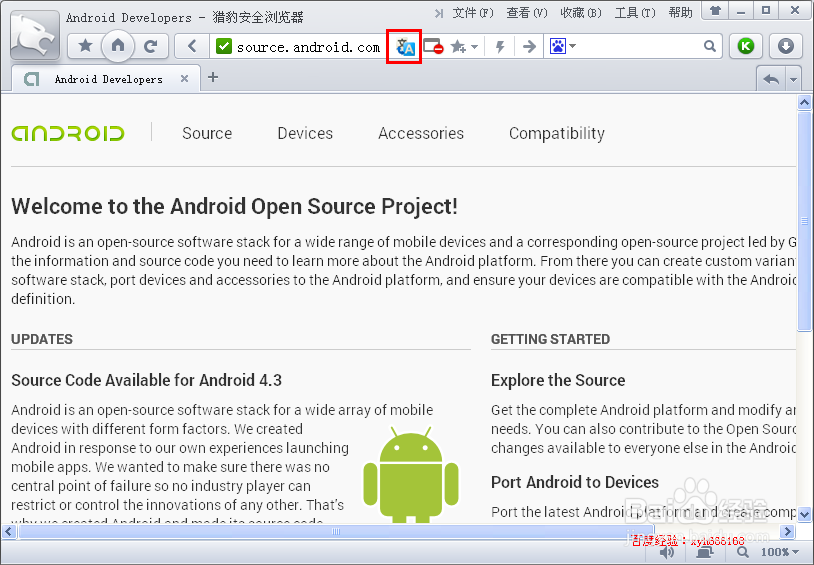Click the green Android robot image

click(411, 474)
